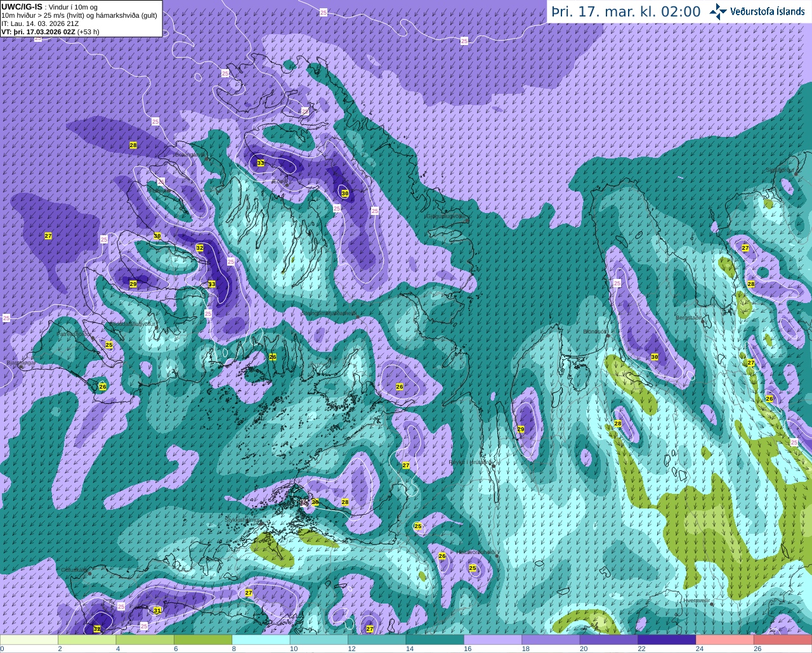This screenshot has height=653, width=812.
Task: Click the Patreksfjörður station label
Action: pyautogui.click(x=74, y=333)
